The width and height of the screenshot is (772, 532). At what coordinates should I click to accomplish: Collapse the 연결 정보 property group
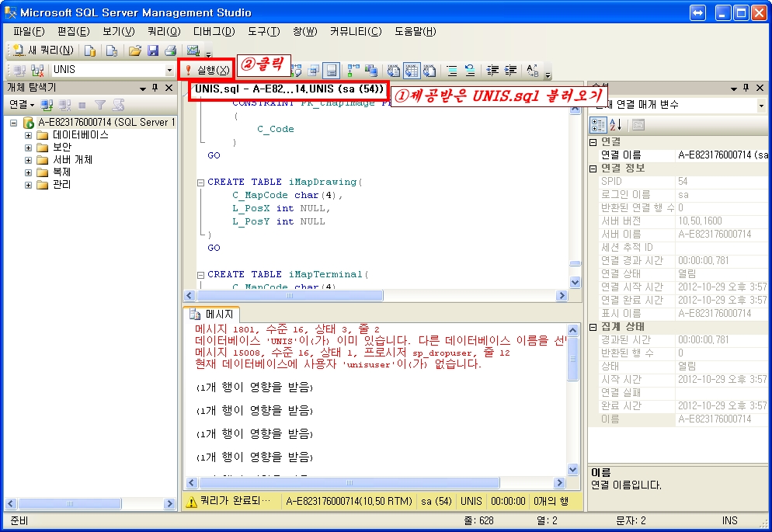(593, 169)
